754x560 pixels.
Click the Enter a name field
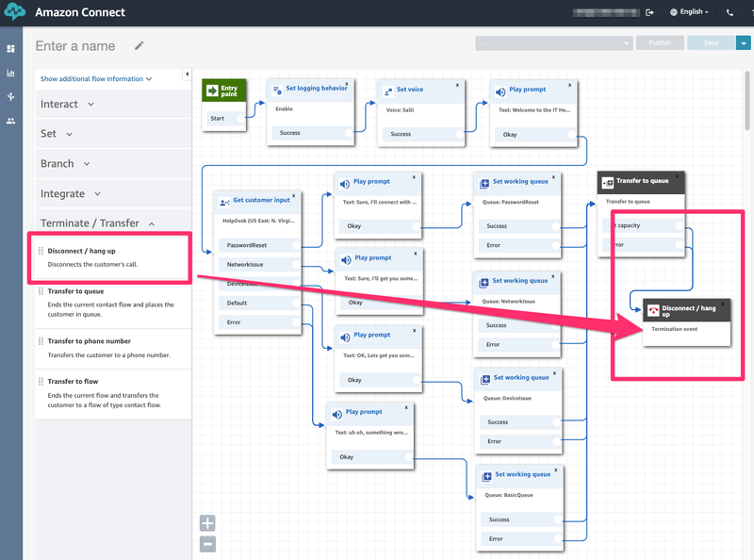pos(75,46)
